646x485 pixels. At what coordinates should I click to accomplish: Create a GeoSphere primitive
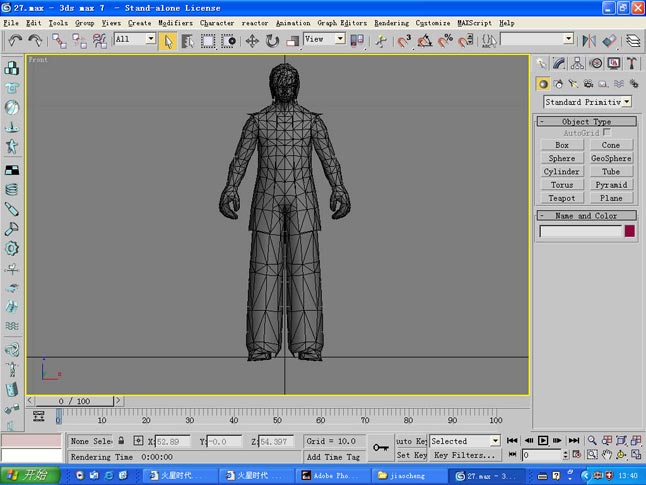click(x=611, y=158)
